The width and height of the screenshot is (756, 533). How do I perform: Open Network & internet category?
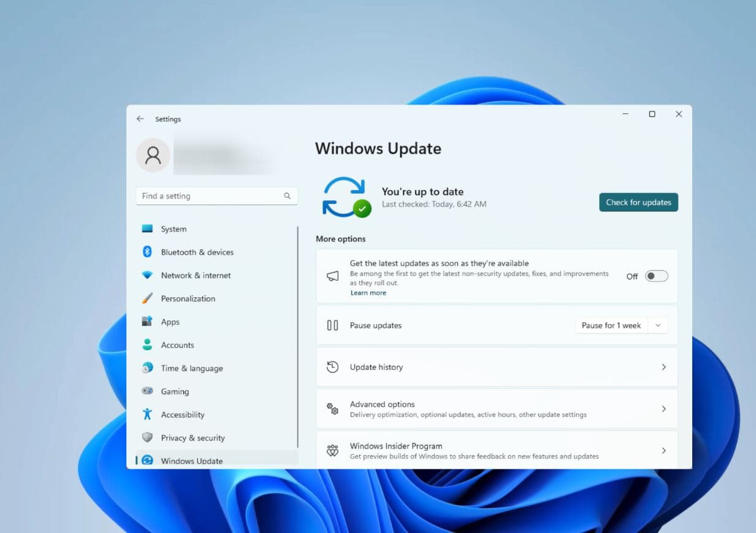click(x=216, y=275)
